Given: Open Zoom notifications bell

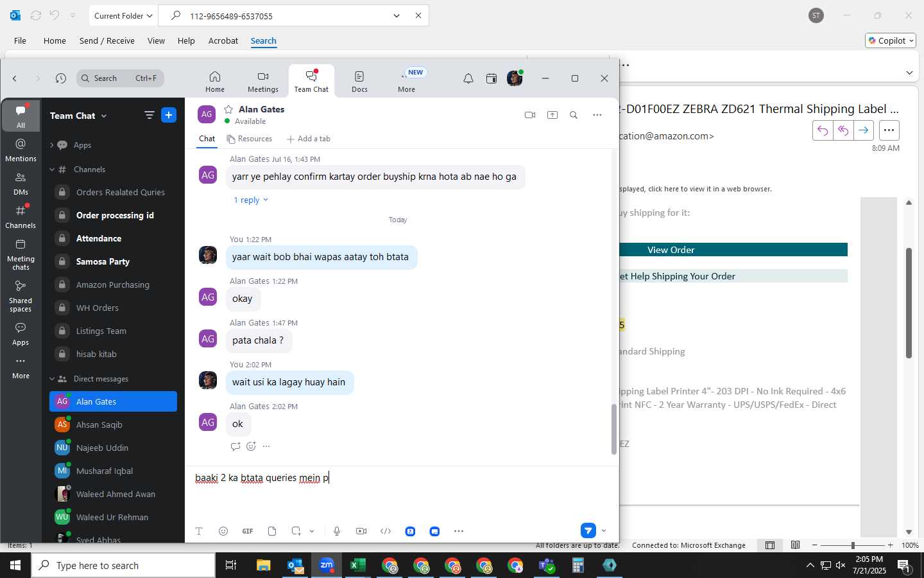Looking at the screenshot, I should 468,78.
